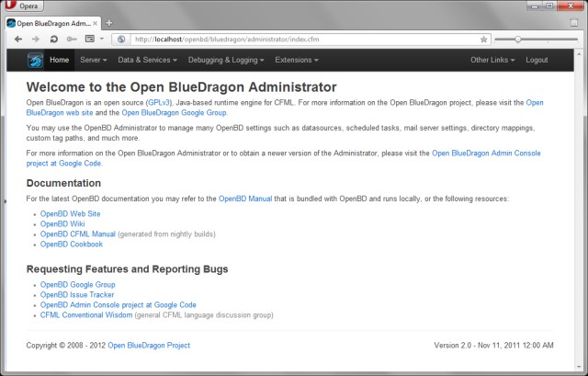Bookmark the page with the star icon

(484, 40)
